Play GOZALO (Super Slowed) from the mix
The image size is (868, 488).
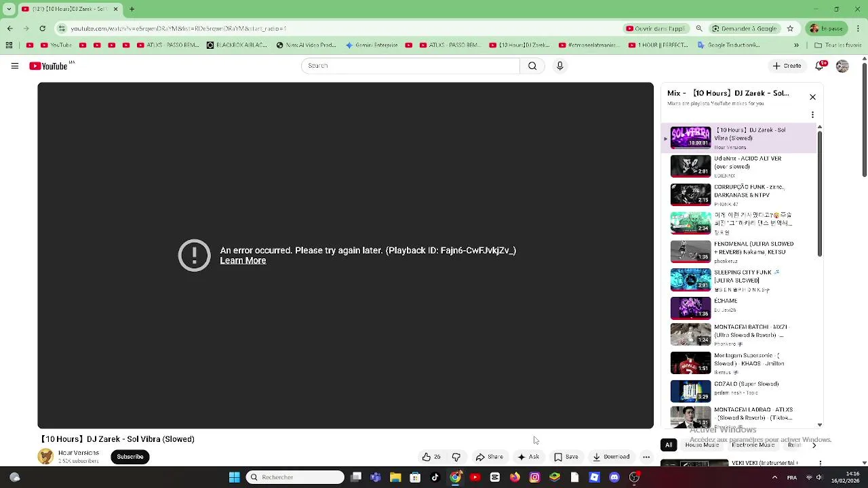739,391
